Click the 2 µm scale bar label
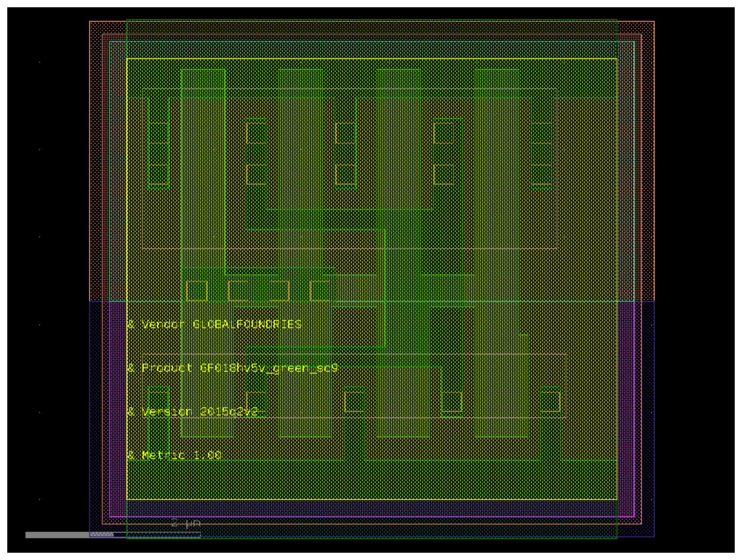742x560 pixels. click(186, 523)
